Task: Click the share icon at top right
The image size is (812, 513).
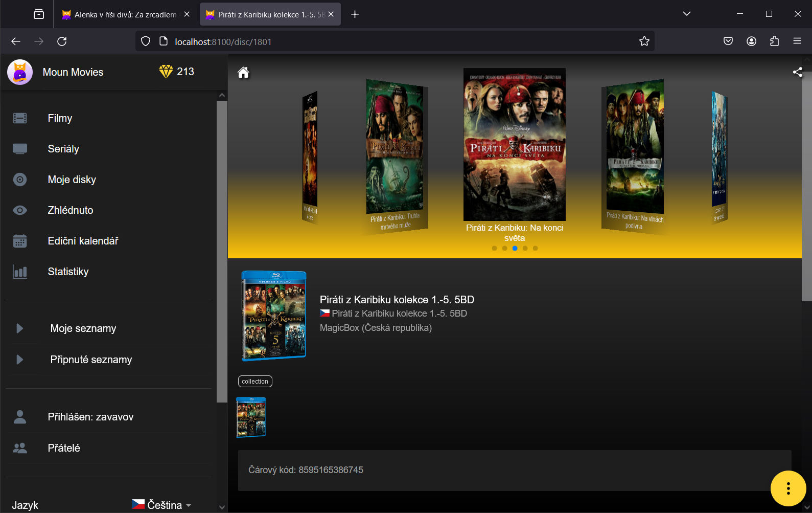Action: [x=797, y=72]
